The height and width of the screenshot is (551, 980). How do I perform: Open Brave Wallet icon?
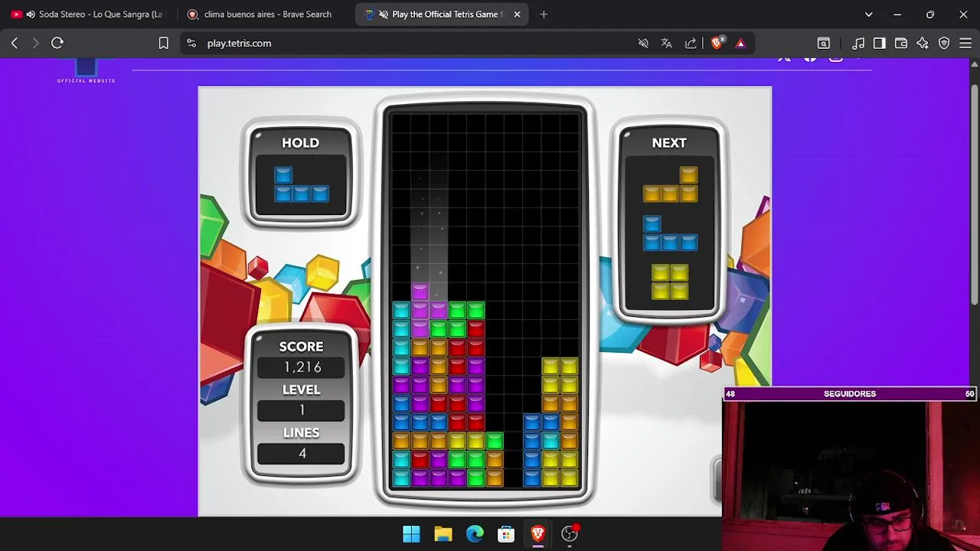901,44
